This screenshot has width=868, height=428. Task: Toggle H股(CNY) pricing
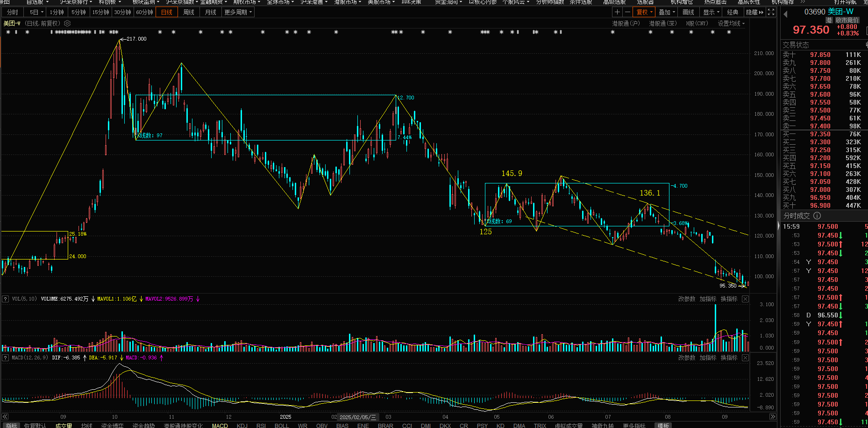pos(697,23)
